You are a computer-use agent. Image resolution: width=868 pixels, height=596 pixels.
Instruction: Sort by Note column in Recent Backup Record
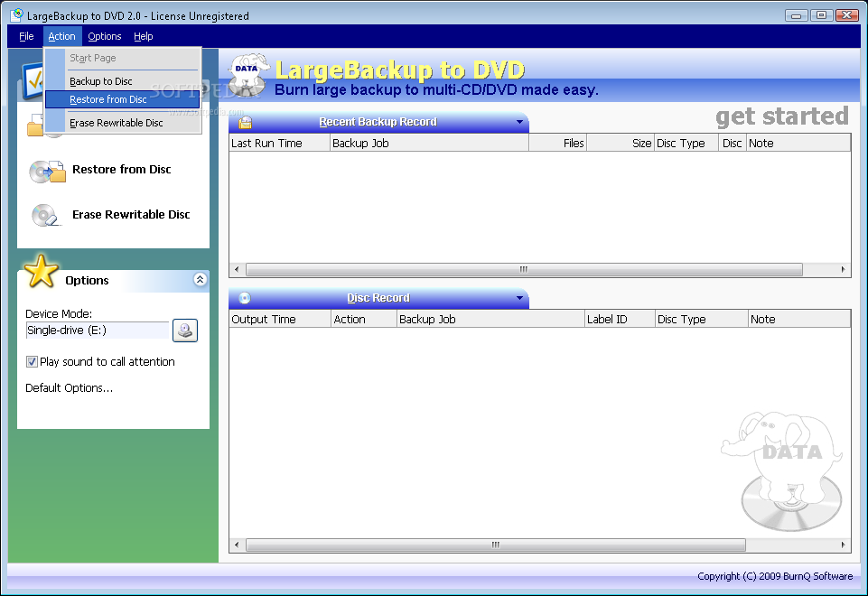(x=798, y=144)
